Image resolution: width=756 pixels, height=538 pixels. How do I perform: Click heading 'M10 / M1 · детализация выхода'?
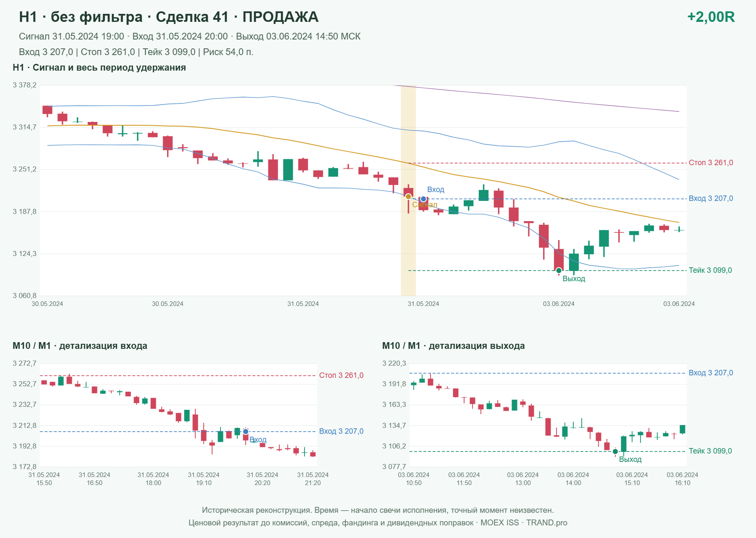pos(454,346)
